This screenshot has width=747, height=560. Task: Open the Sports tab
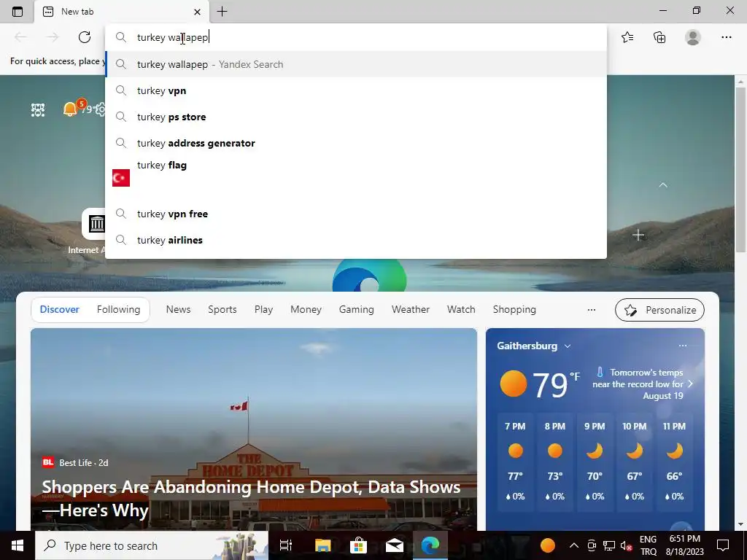[x=222, y=309]
